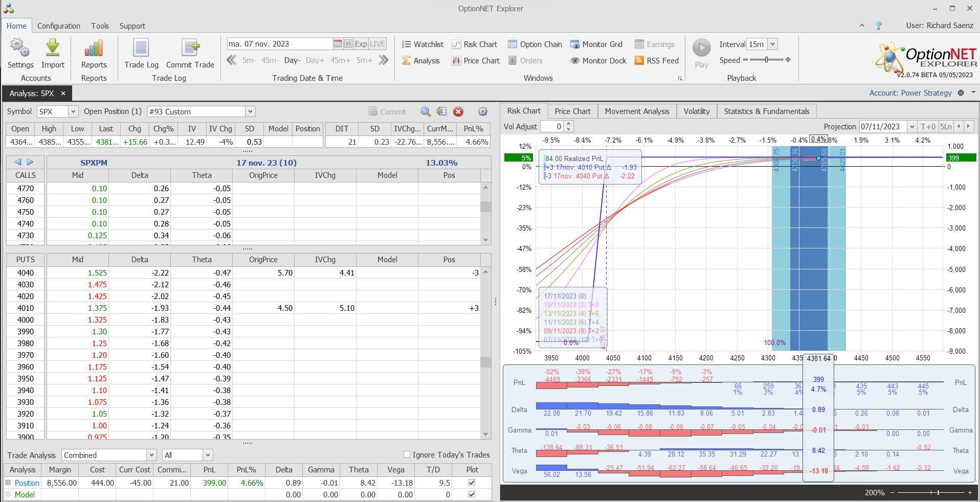Image resolution: width=980 pixels, height=502 pixels.
Task: Enable Ignore Today's Trades checkbox
Action: coord(407,454)
